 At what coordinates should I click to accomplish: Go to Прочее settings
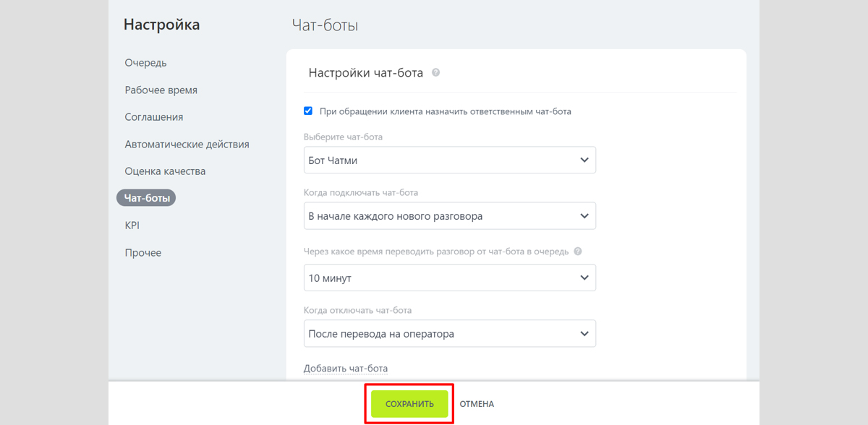[x=142, y=253]
